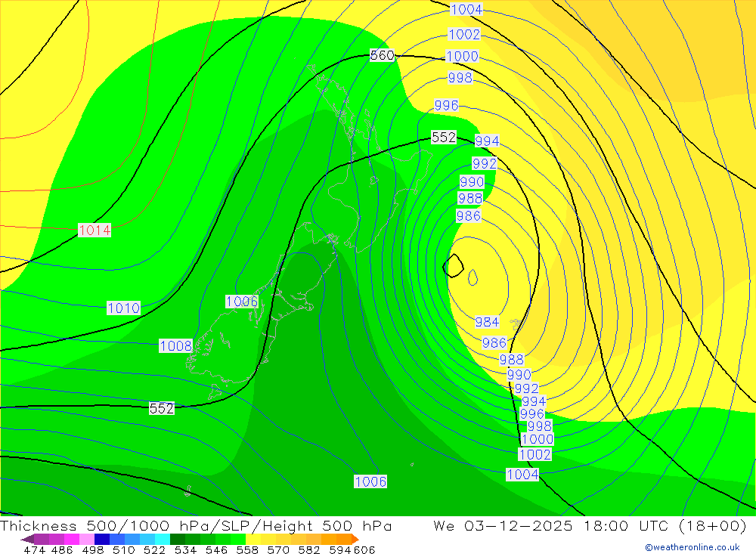This screenshot has height=554, width=756.
Task: Click the 498 value on the legend scale
Action: tap(93, 549)
